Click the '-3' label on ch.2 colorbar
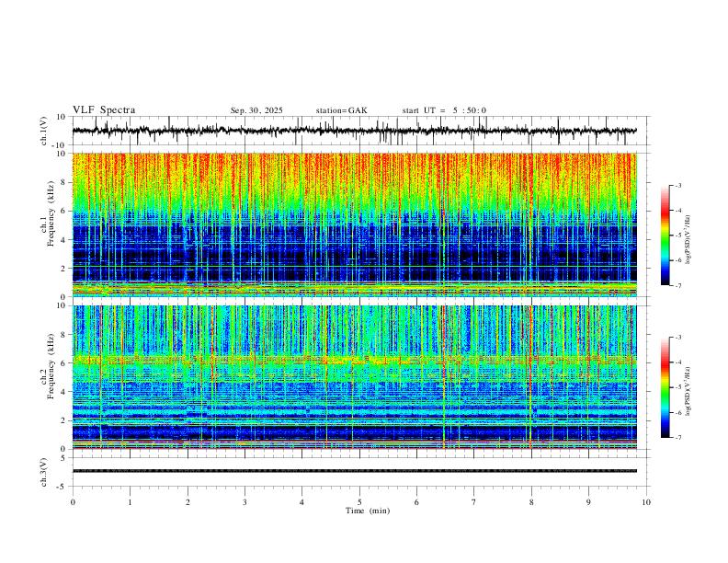Screen dimensions: 728x563 [677, 338]
